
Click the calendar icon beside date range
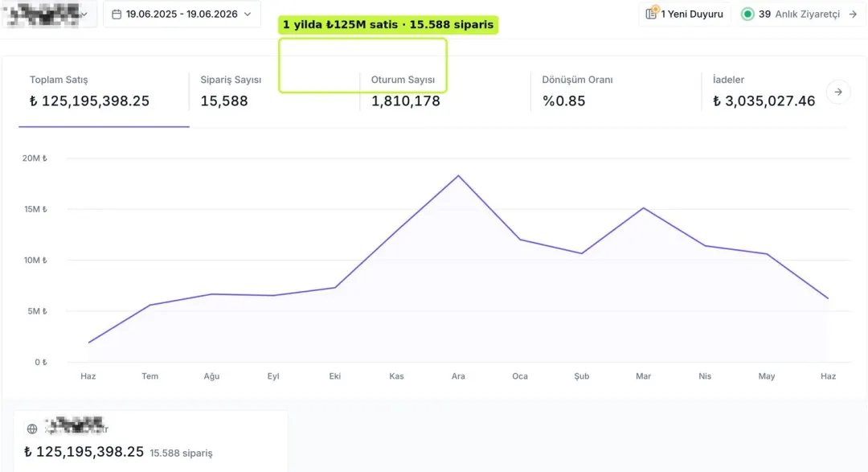point(117,14)
